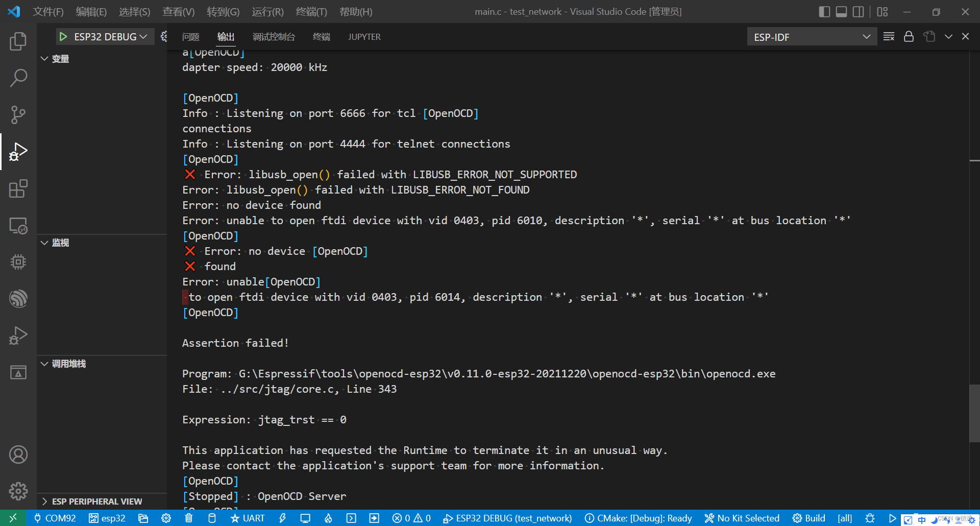Open the Source Control view
The image size is (980, 526).
(x=18, y=115)
